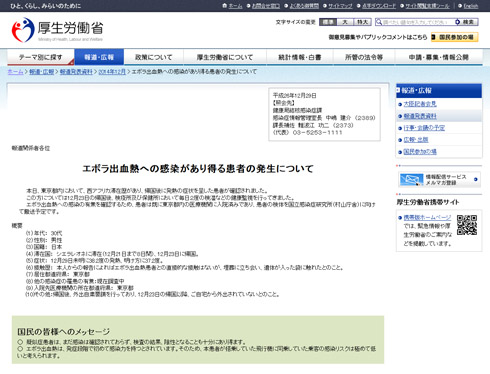The height and width of the screenshot is (374, 490).
Task: Click the 情報配信サービス メルマガ登録 banner
Action: pyautogui.click(x=439, y=180)
